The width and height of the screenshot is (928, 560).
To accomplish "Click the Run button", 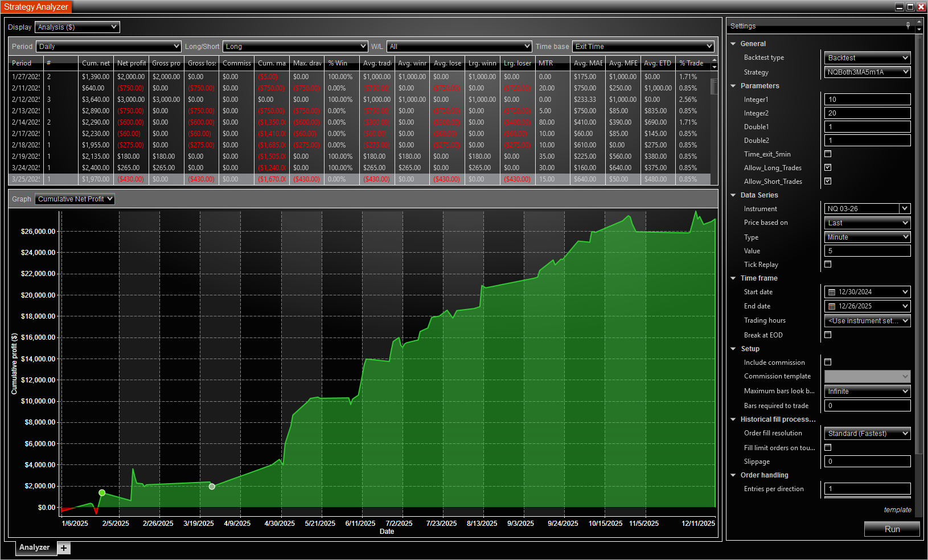I will tap(892, 529).
